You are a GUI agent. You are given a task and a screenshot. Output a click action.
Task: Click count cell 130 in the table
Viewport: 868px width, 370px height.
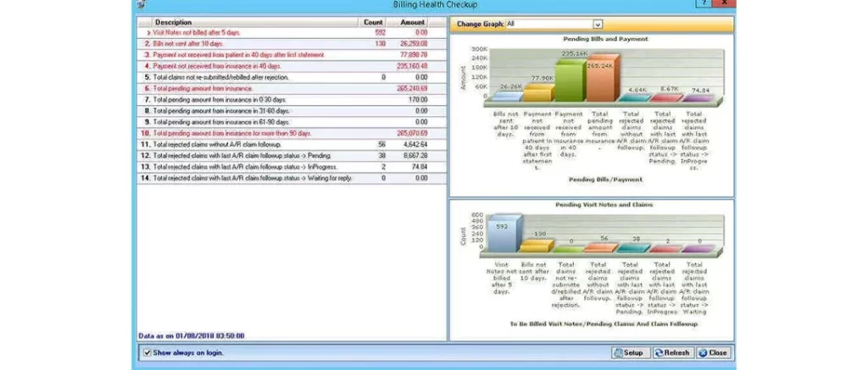click(x=380, y=44)
